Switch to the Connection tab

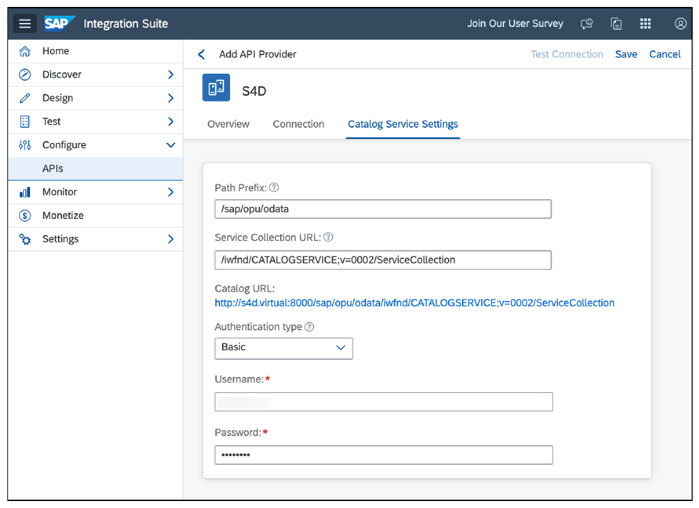pos(298,124)
